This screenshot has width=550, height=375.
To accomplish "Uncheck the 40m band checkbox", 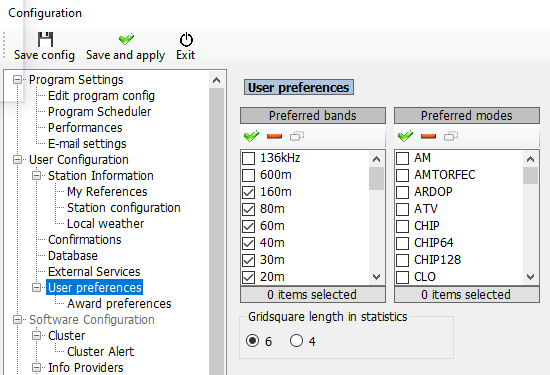I will 249,243.
